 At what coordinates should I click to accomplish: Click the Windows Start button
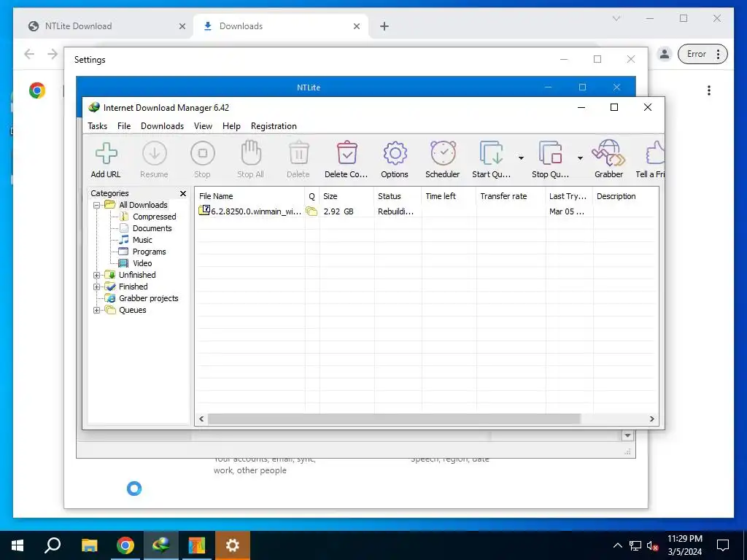tap(18, 545)
